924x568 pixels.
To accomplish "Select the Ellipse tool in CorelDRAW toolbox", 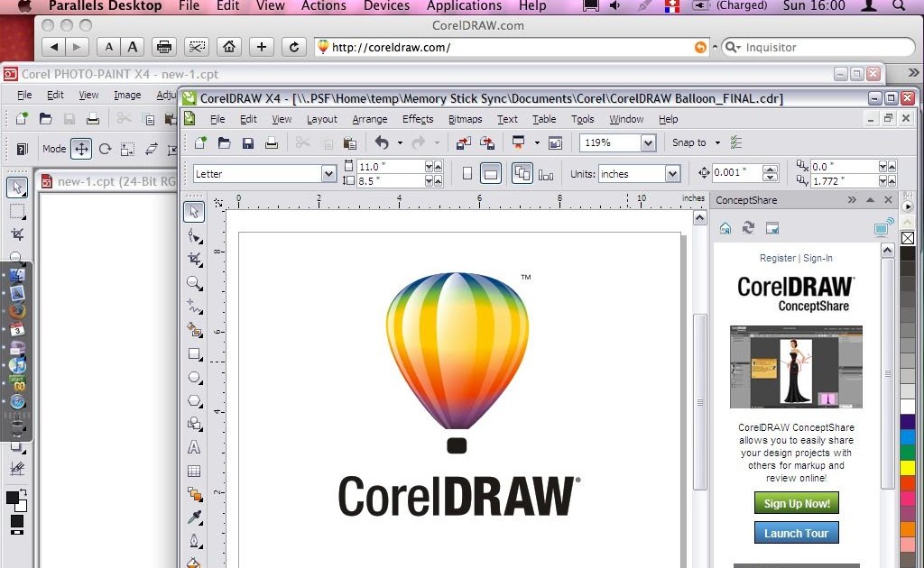I will pyautogui.click(x=194, y=377).
